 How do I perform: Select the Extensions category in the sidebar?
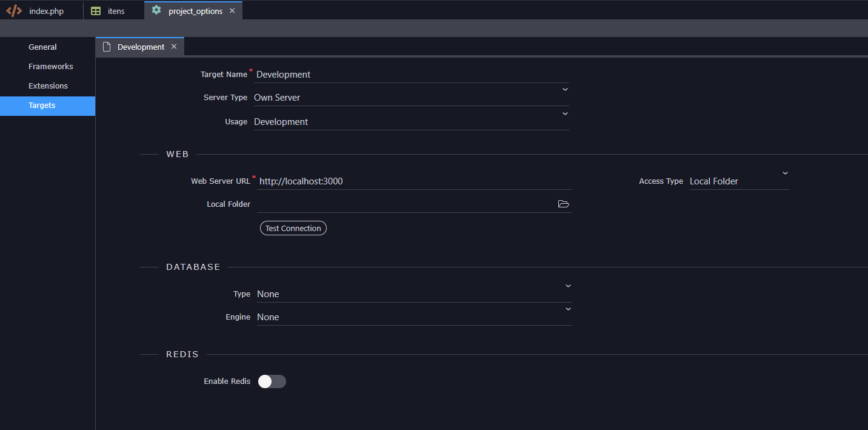[48, 86]
